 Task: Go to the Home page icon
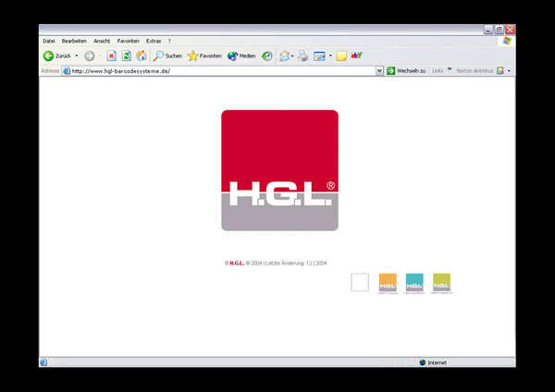pos(142,55)
